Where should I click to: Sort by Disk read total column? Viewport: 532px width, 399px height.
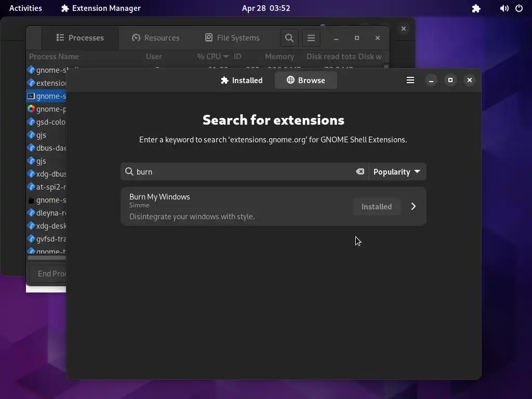pyautogui.click(x=331, y=57)
